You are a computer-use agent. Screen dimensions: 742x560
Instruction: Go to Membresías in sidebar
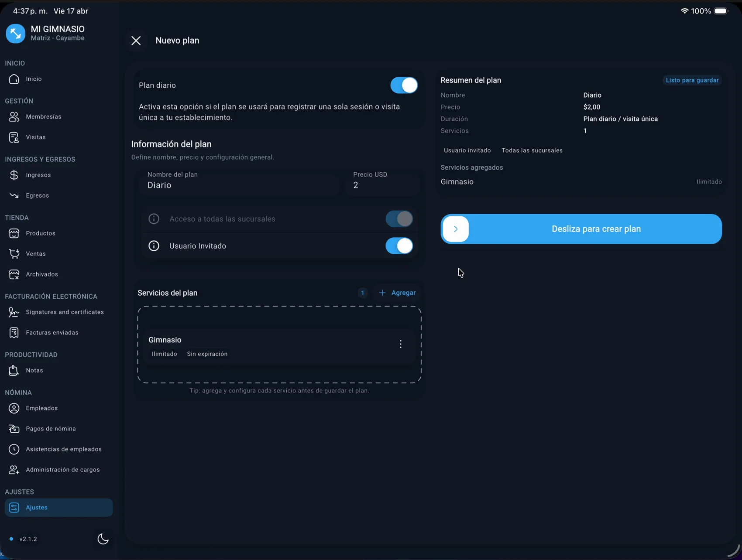(x=43, y=117)
